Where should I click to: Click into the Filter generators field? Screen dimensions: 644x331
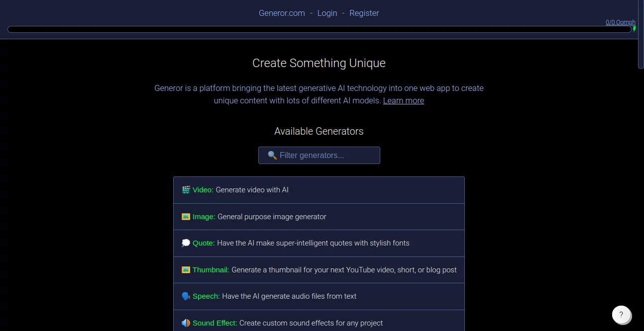319,155
